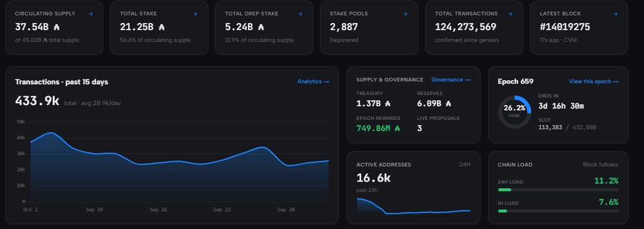Click the of 45.00B total supply text
This screenshot has width=644, height=229.
coord(47,40)
